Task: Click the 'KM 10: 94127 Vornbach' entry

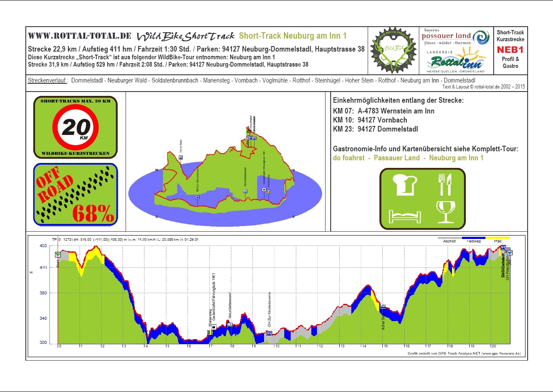Action: click(370, 120)
